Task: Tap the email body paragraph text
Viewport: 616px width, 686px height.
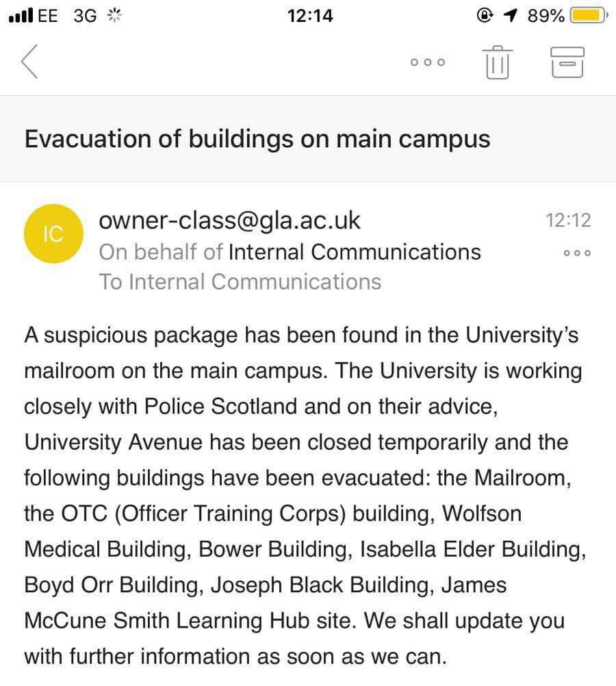Action: (x=305, y=496)
